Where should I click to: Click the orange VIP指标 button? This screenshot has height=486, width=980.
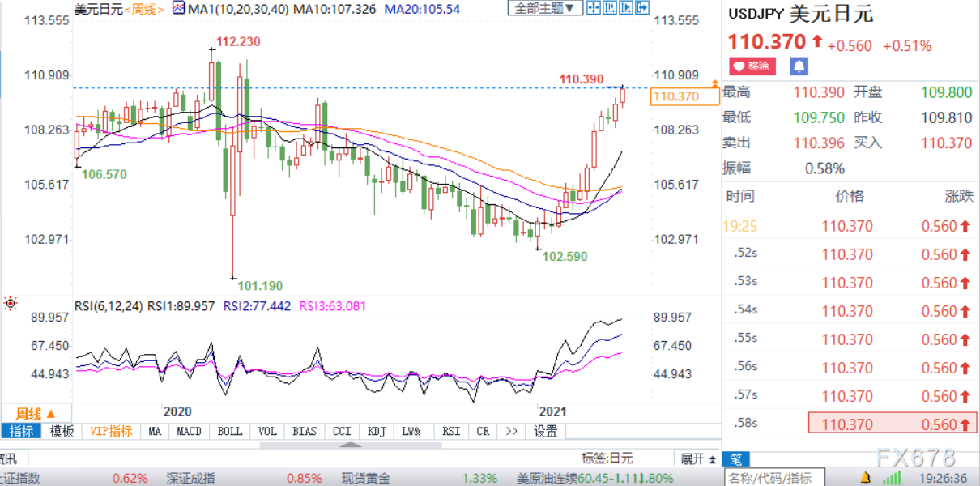coord(111,431)
